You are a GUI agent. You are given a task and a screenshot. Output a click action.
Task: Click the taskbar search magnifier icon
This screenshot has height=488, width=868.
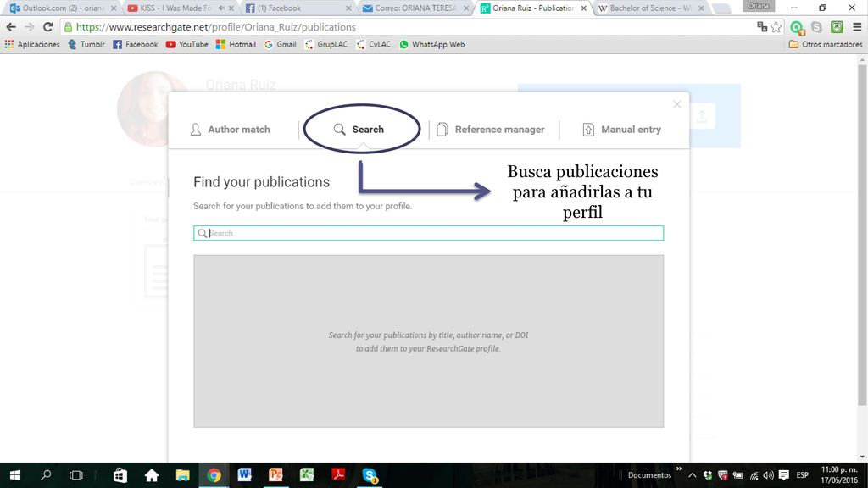click(x=46, y=475)
